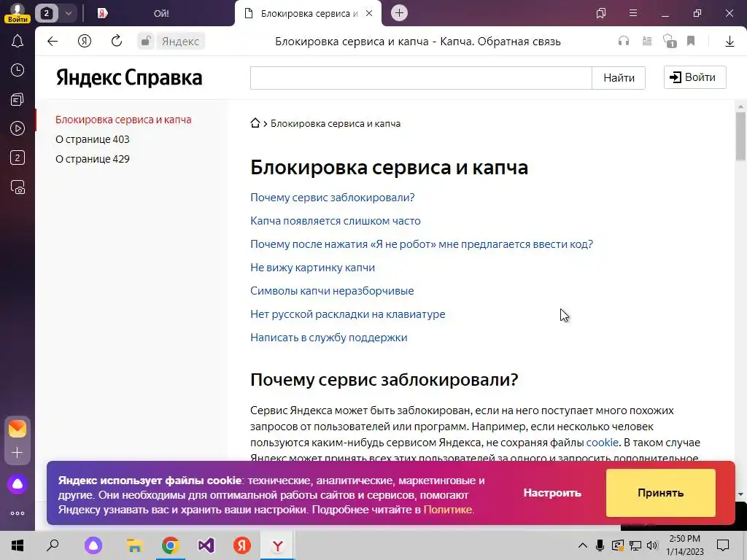Screen dimensions: 747x560
Task: Open Yandex home page button
Action: click(x=85, y=42)
